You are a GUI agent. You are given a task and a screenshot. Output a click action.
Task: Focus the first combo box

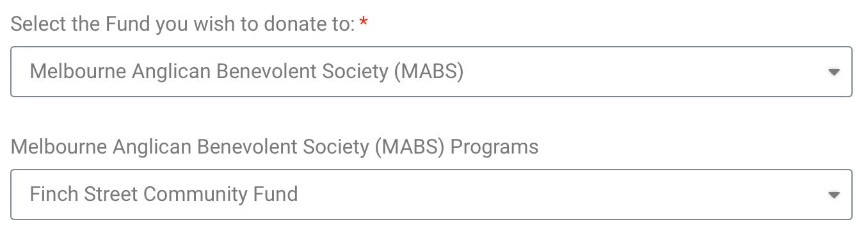(431, 72)
